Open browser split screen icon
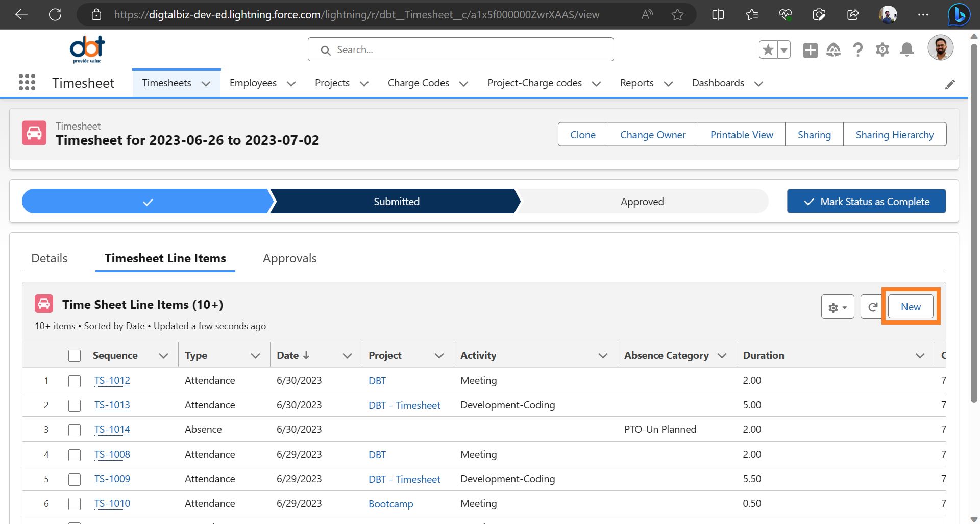The image size is (980, 524). [x=718, y=14]
